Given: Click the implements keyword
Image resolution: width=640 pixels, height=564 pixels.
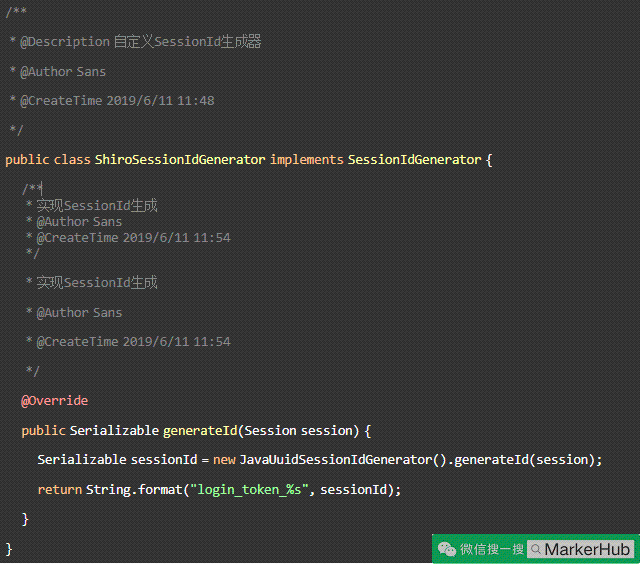Looking at the screenshot, I should 306,160.
